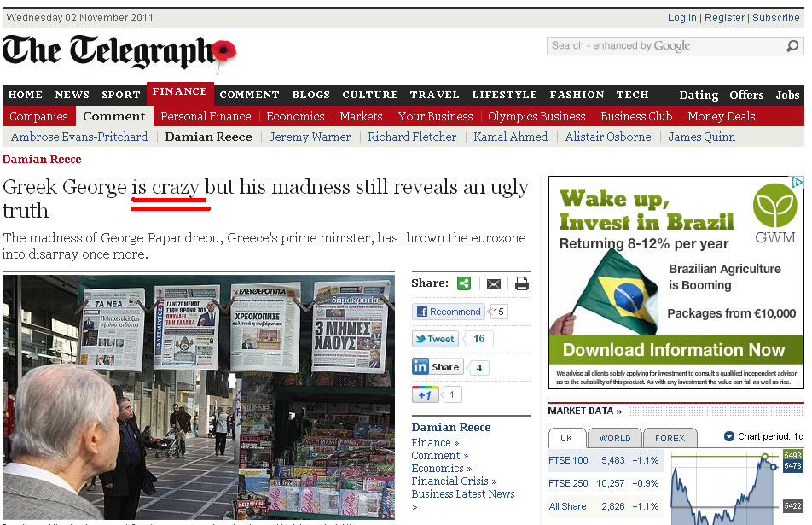Open the Markets subsection
This screenshot has height=525, width=812.
pos(361,116)
